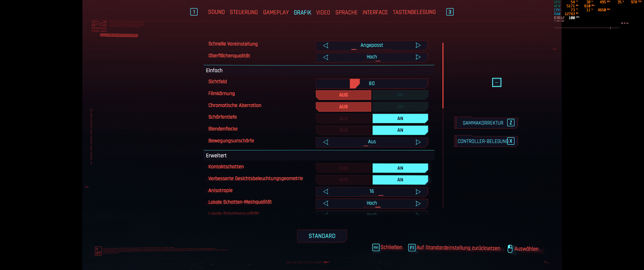This screenshot has height=270, width=644.
Task: Set Chromatische Aberration to AUS
Action: coord(344,107)
